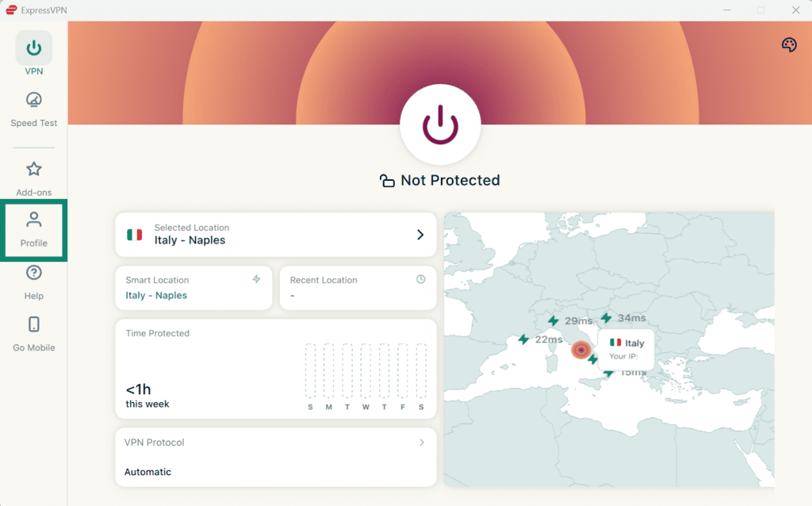Click the Italy tooltip on the map
Screen dimensions: 812x506
tap(626, 350)
